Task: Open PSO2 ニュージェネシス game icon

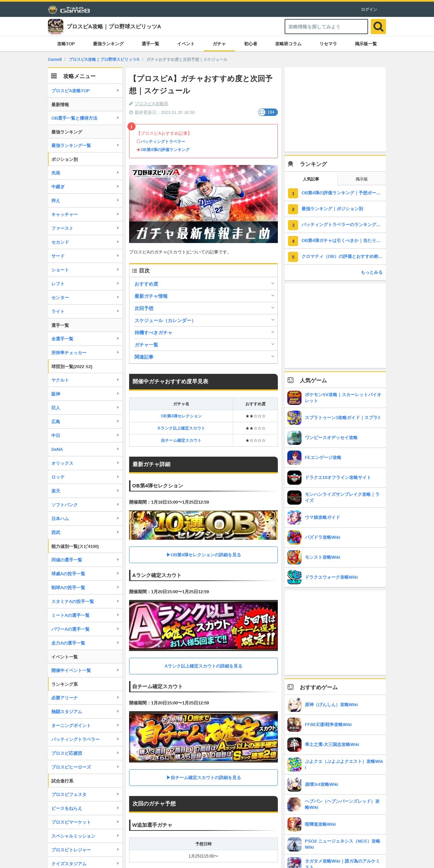Action: 294,844
